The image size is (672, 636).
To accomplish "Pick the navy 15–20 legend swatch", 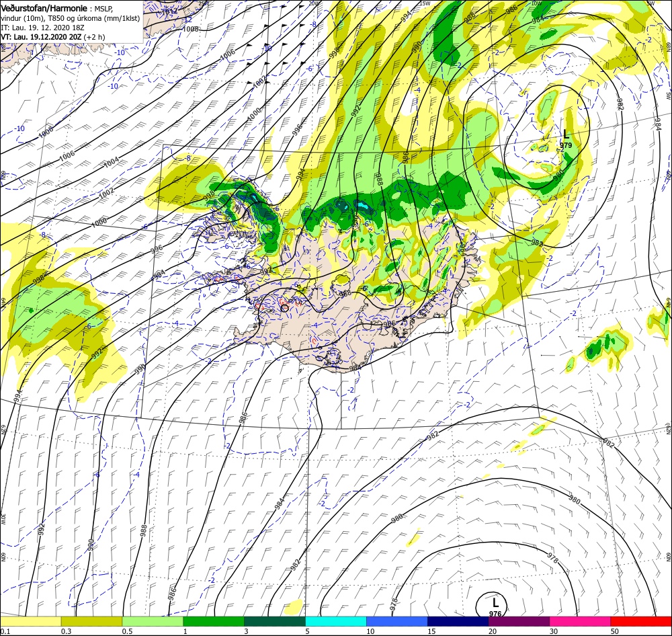I will pyautogui.click(x=458, y=621).
